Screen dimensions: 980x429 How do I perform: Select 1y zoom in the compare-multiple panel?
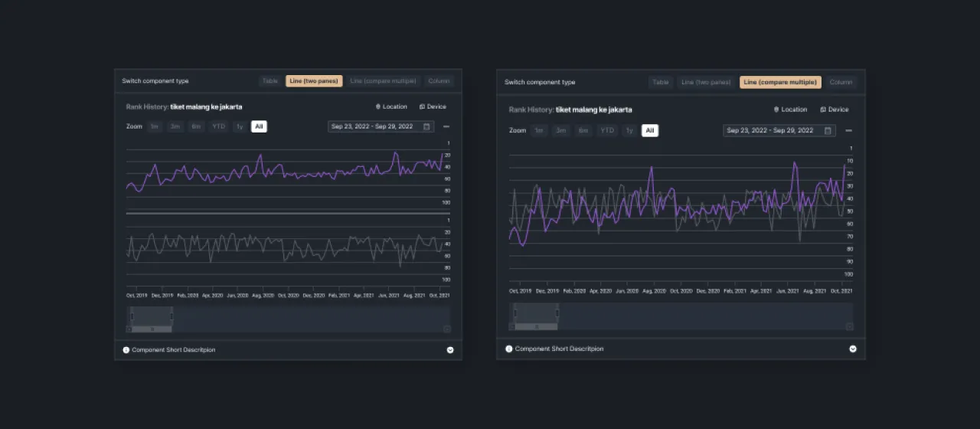(629, 130)
